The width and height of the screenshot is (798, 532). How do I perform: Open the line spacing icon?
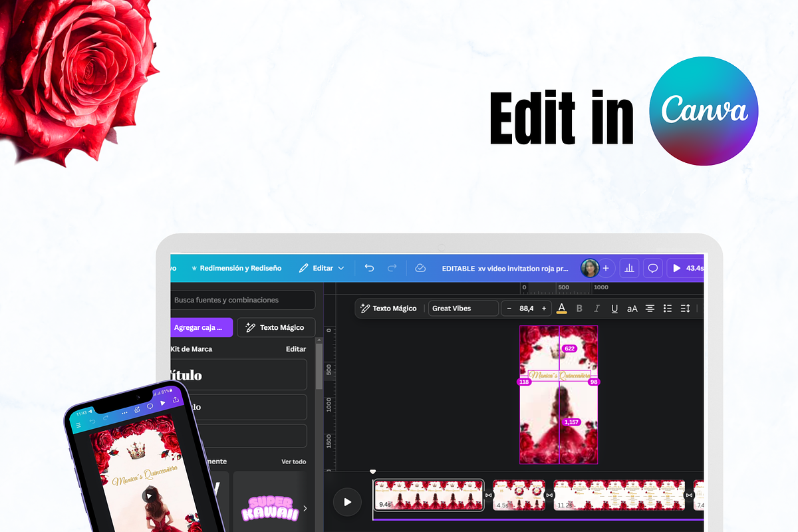coord(686,308)
